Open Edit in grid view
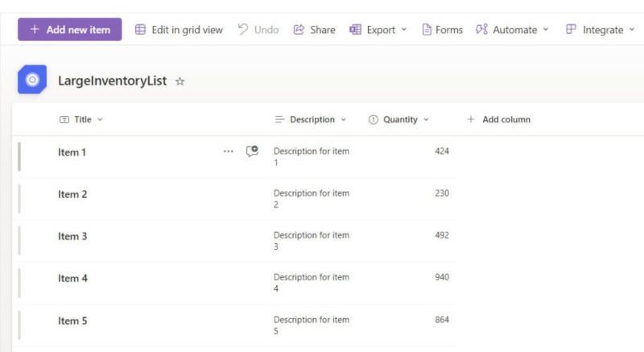This screenshot has height=352, width=644. coord(179,30)
